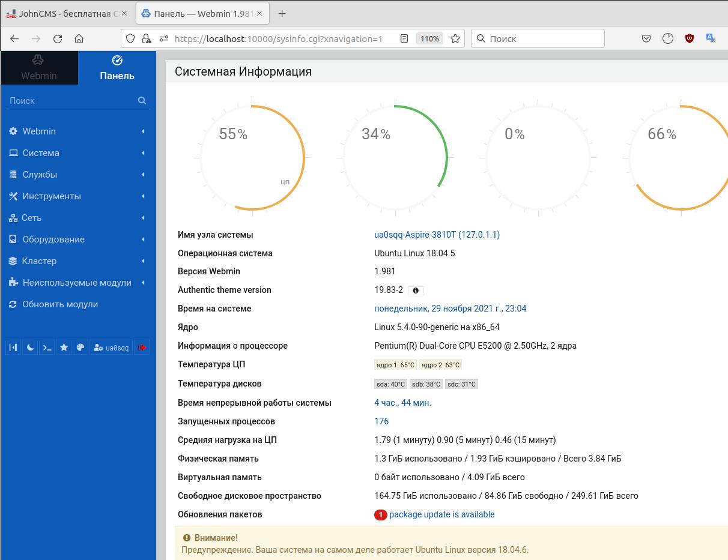Click the hostname ua0sqq-Aspire-3810T link
The width and height of the screenshot is (728, 560).
tap(437, 235)
